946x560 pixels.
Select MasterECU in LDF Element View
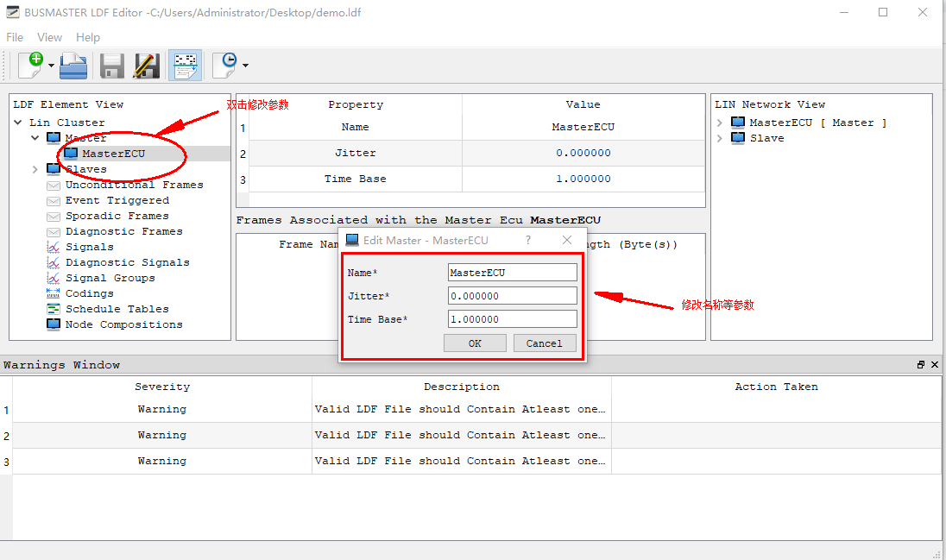tap(113, 154)
